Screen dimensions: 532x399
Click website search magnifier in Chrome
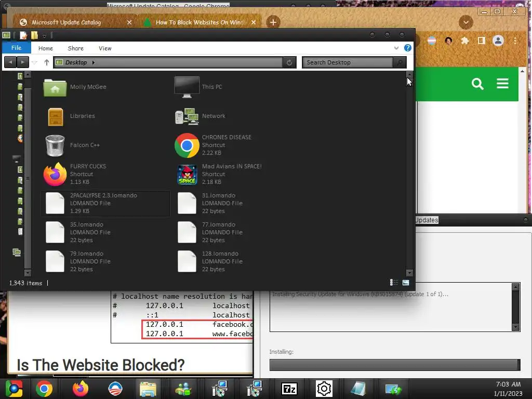[x=477, y=84]
